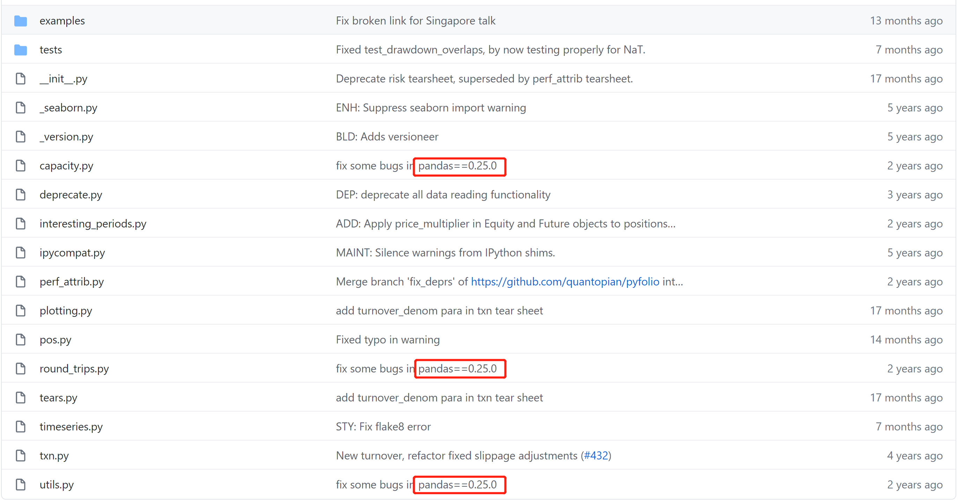Image resolution: width=980 pixels, height=501 pixels.
Task: Click the file icon beside plotting.py
Action: [21, 311]
